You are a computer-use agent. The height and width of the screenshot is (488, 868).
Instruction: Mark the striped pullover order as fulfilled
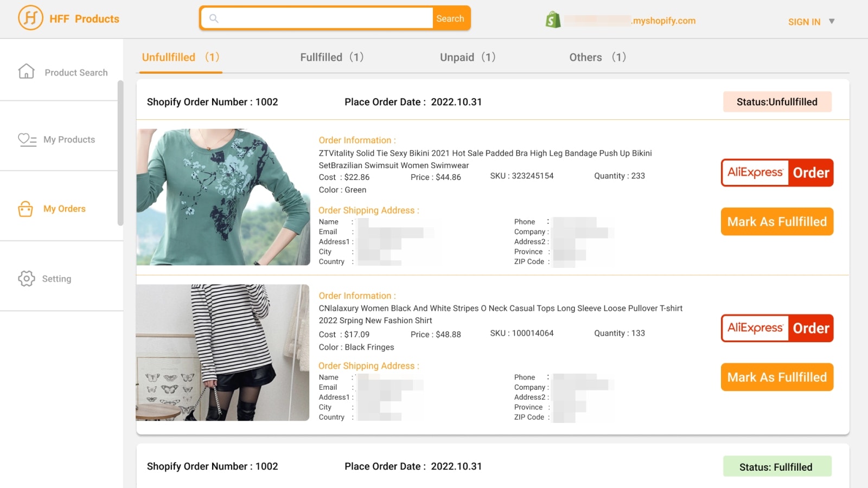(x=777, y=377)
